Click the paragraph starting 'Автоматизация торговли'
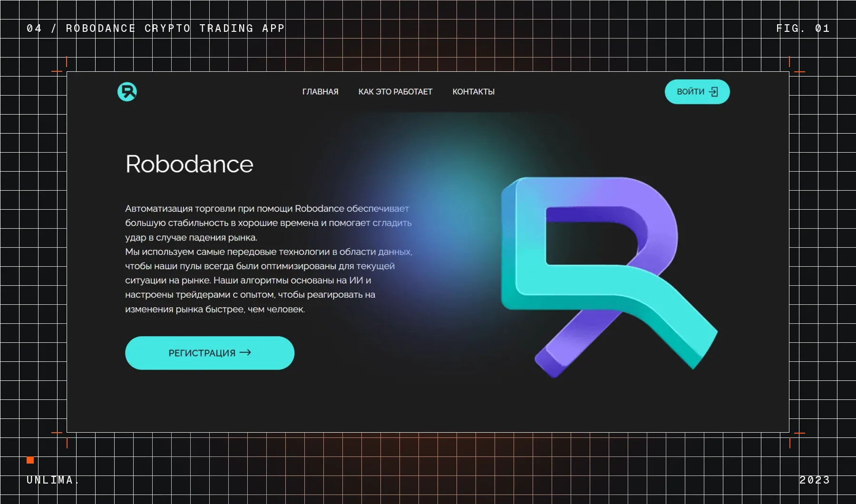The height and width of the screenshot is (504, 856). [x=269, y=259]
